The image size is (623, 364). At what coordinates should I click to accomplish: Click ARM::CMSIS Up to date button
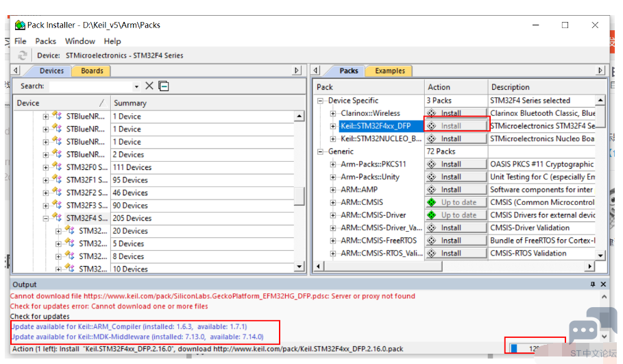tap(456, 202)
